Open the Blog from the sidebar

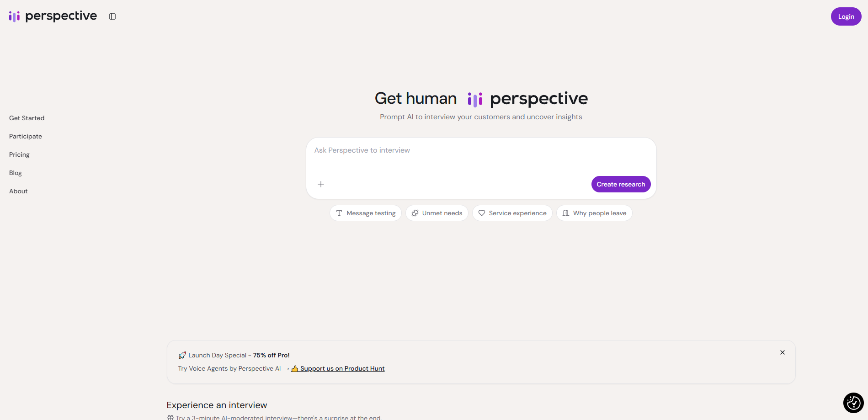[x=15, y=173]
